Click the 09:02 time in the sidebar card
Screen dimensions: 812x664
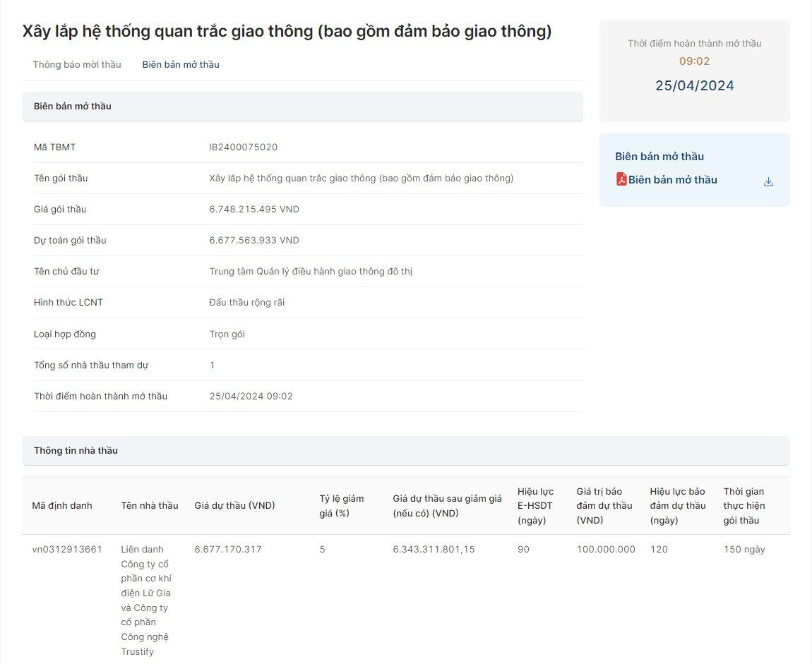(694, 61)
